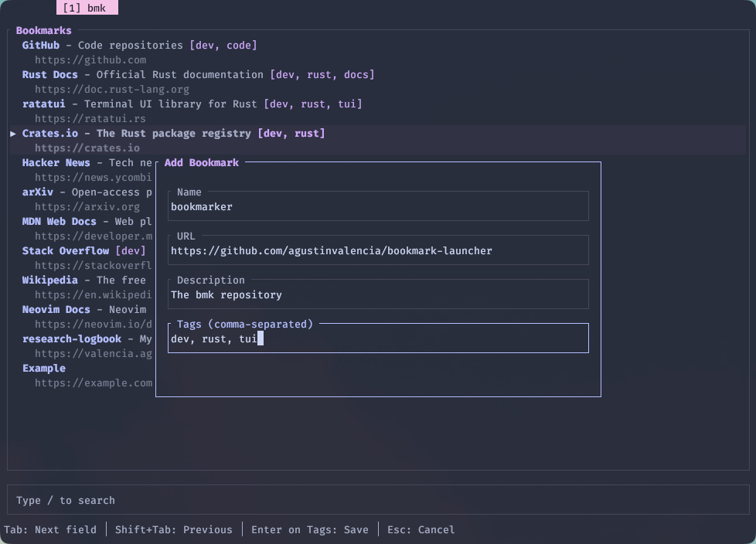Click the Name field containing 'bookmarker'
Image resolution: width=756 pixels, height=544 pixels.
[x=378, y=206]
